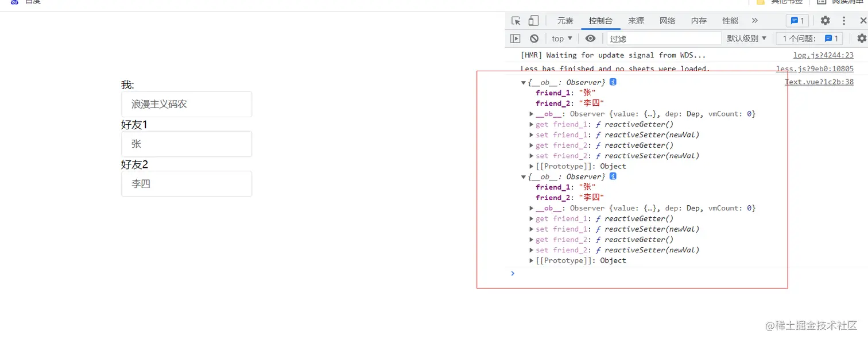Image resolution: width=868 pixels, height=342 pixels.
Task: Collapse the first logged Observer object
Action: tap(524, 82)
